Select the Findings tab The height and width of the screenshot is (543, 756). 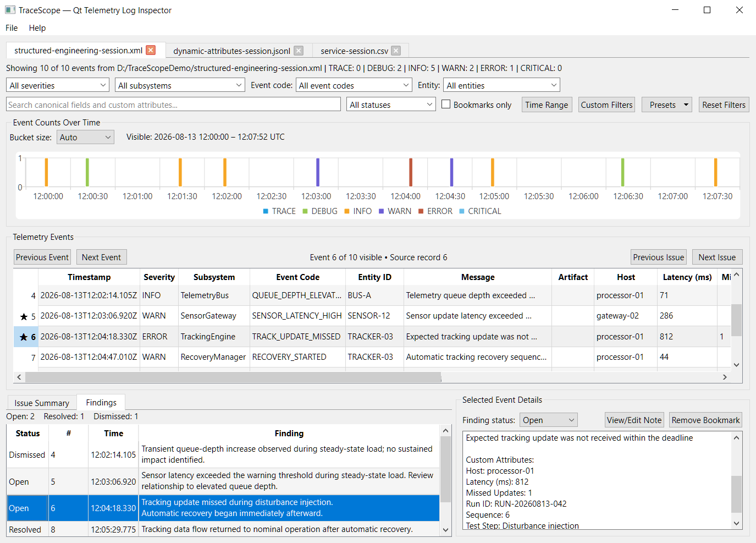[101, 402]
